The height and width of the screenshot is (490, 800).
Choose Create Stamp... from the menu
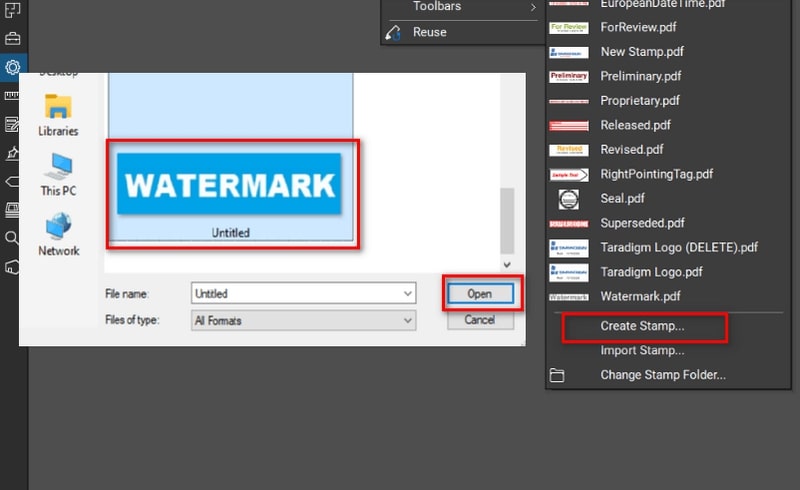point(642,326)
